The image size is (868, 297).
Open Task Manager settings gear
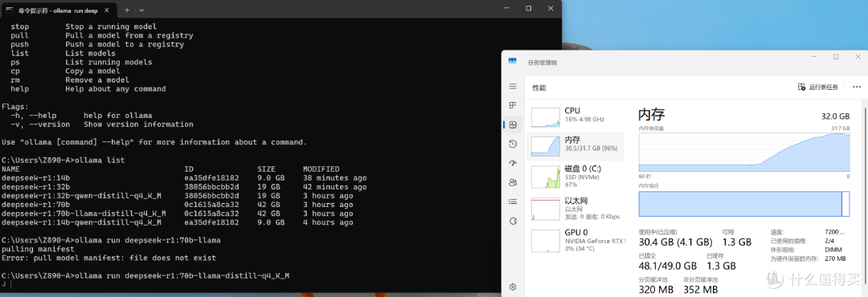(513, 287)
